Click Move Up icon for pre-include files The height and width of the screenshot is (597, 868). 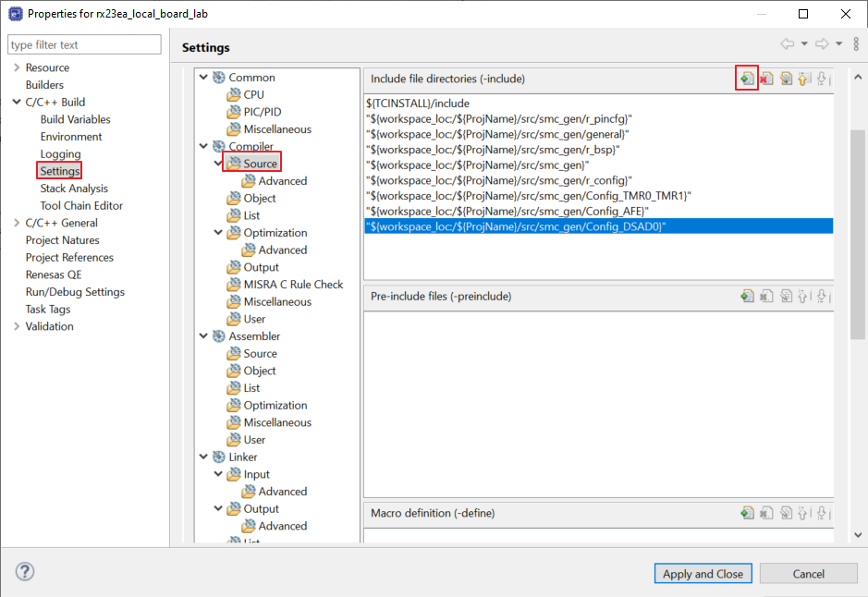click(804, 296)
